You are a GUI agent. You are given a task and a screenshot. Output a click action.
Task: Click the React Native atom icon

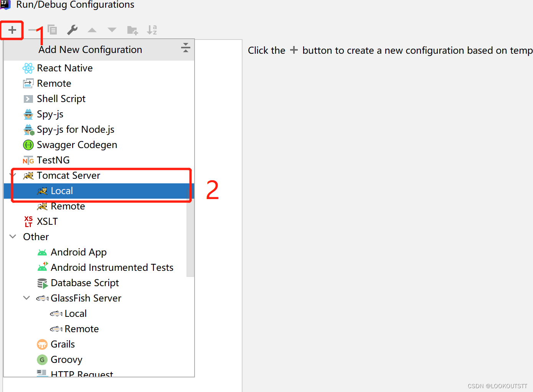pyautogui.click(x=28, y=68)
